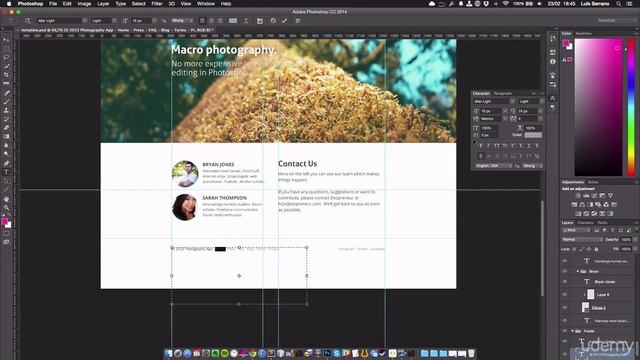Select the Clone Stamp tool
Viewport: 640px width, 360px height.
pyautogui.click(x=6, y=110)
